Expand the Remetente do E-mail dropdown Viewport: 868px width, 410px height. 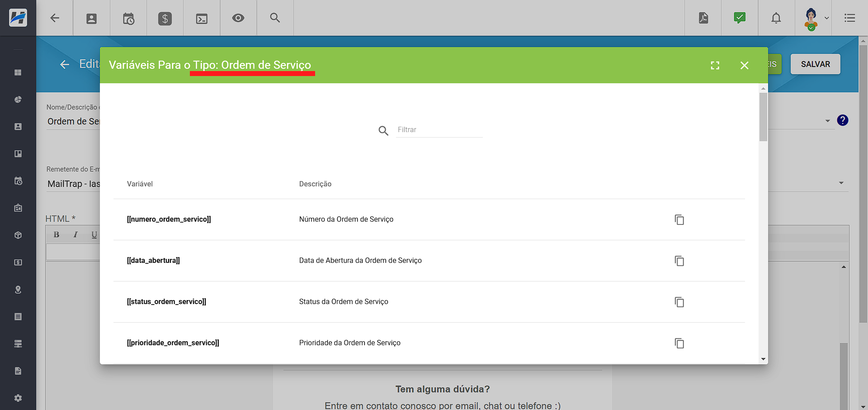pyautogui.click(x=841, y=183)
